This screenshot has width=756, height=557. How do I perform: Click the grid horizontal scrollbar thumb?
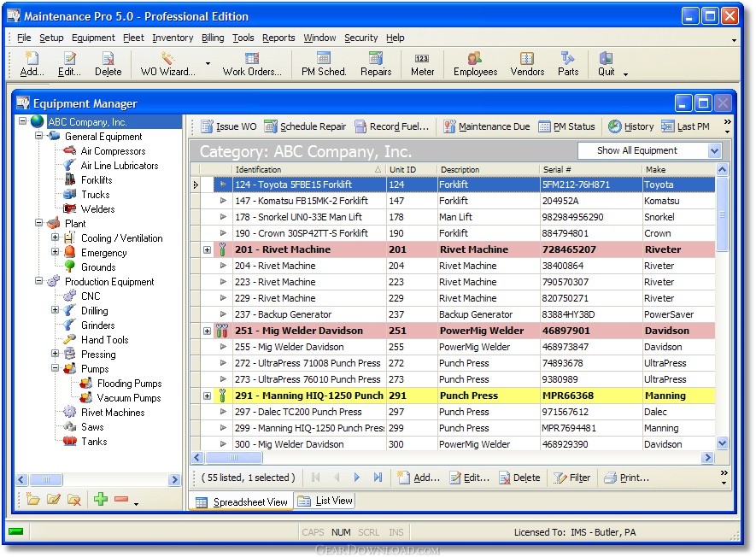click(x=234, y=457)
